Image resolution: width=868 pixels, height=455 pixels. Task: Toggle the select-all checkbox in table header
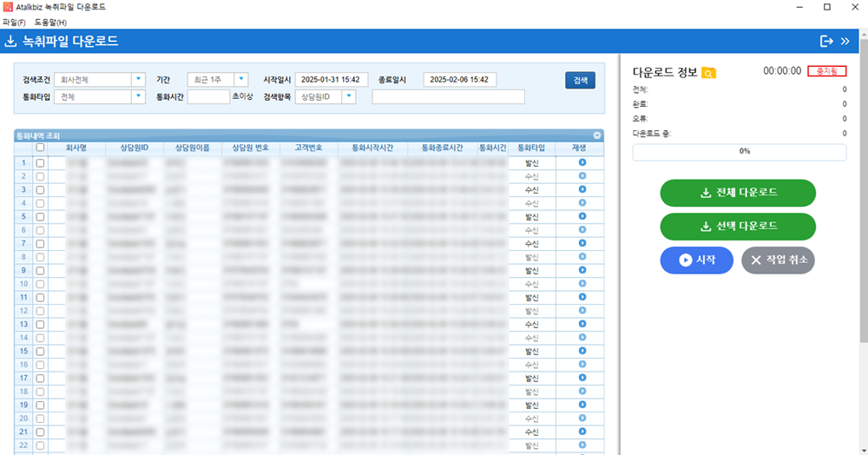pos(40,148)
